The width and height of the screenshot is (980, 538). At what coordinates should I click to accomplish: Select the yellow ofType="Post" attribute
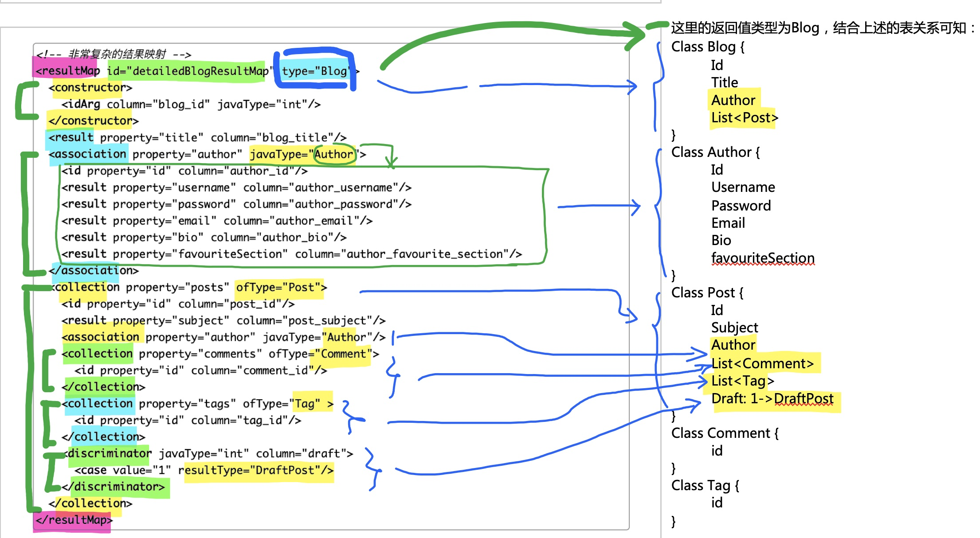coord(279,287)
